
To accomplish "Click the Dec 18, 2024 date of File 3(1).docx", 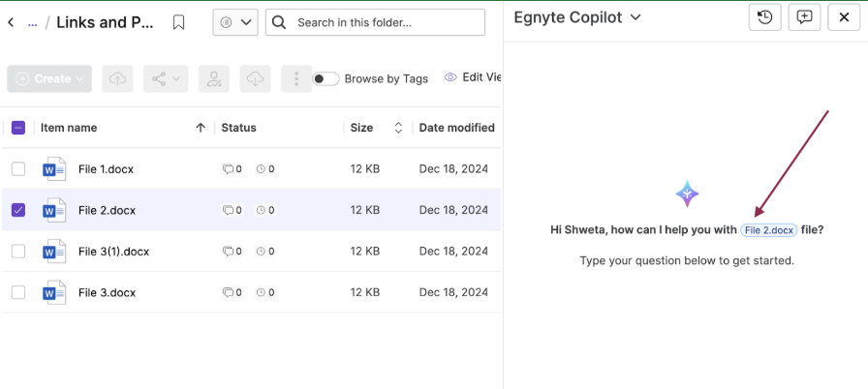I will 453,252.
